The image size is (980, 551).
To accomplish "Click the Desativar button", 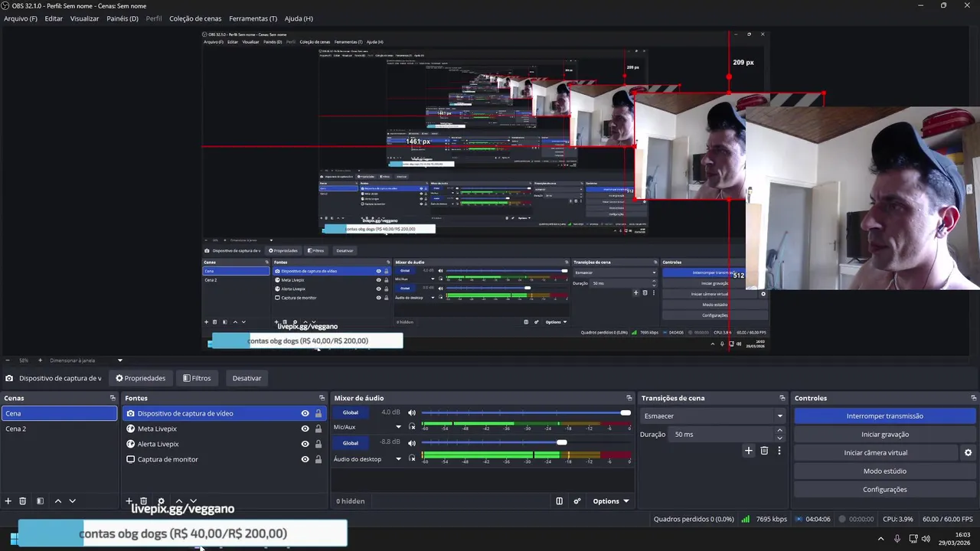I will [247, 378].
